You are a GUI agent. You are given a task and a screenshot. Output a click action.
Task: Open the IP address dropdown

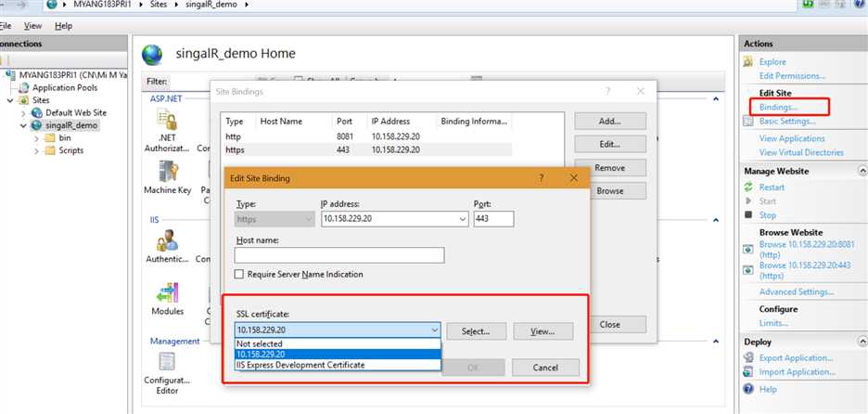click(464, 219)
